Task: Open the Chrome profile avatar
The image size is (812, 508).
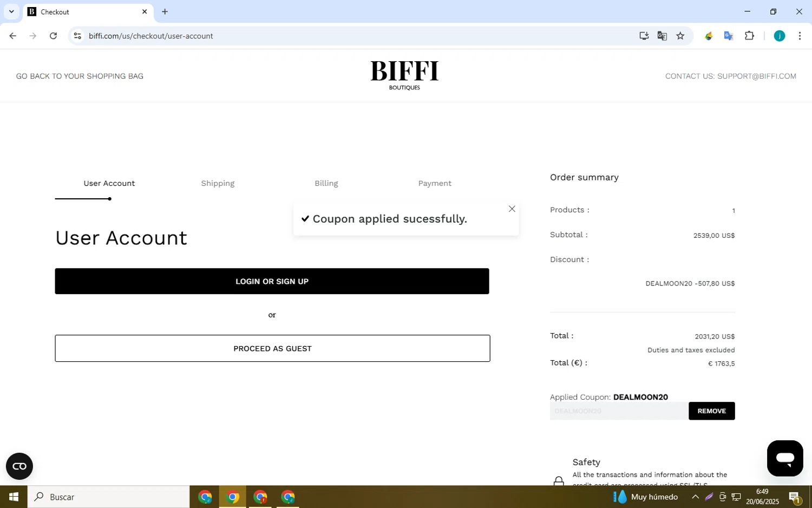Action: point(780,36)
